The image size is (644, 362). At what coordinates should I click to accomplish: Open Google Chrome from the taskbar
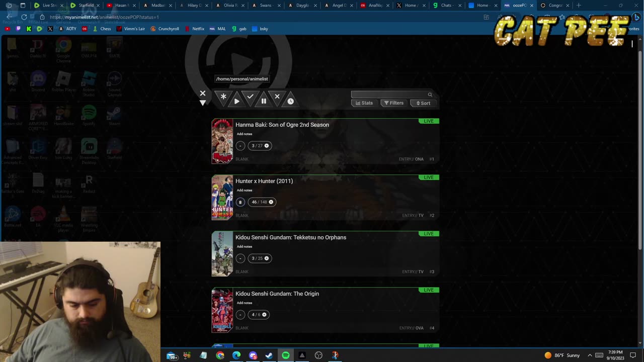click(220, 355)
